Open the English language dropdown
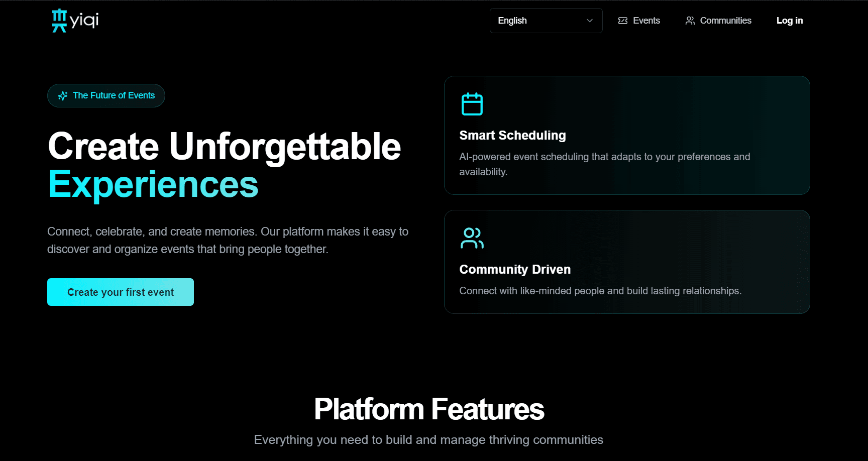868x461 pixels. point(545,21)
